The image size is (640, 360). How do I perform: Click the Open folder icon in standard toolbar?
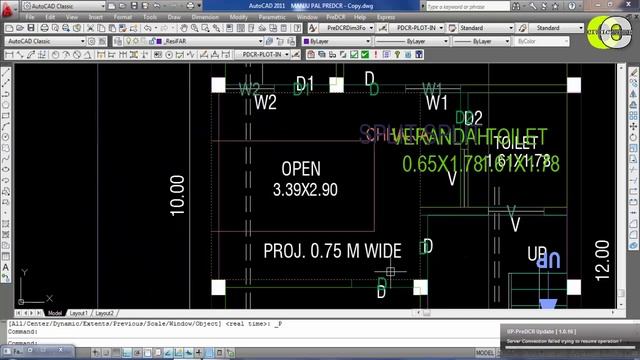(x=20, y=28)
